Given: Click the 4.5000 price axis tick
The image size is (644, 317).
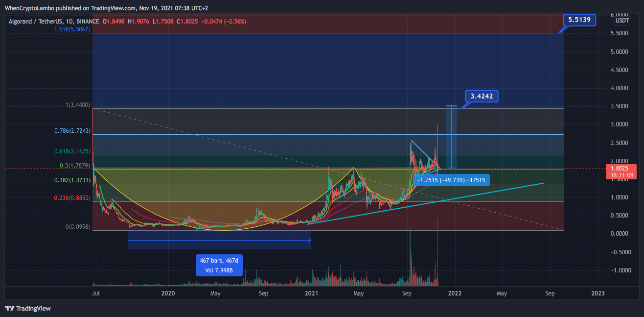Looking at the screenshot, I should 619,70.
